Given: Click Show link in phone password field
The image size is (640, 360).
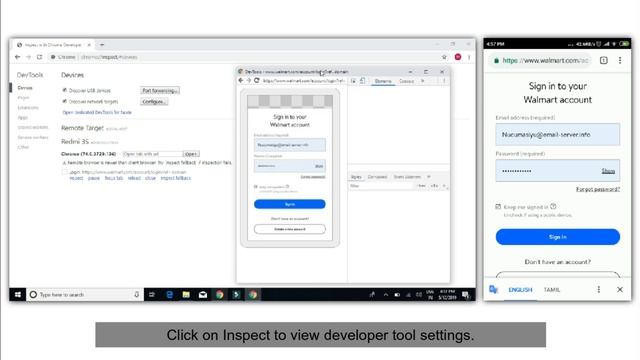Looking at the screenshot, I should (x=608, y=171).
